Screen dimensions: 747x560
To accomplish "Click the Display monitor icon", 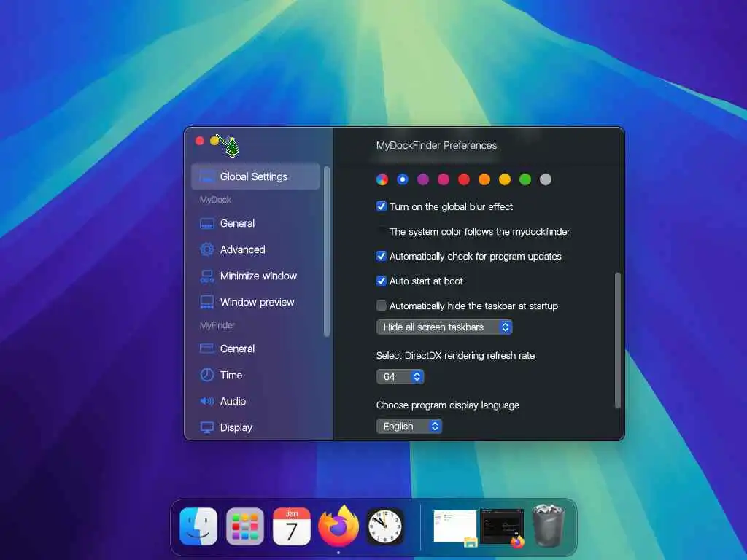I will [x=207, y=427].
